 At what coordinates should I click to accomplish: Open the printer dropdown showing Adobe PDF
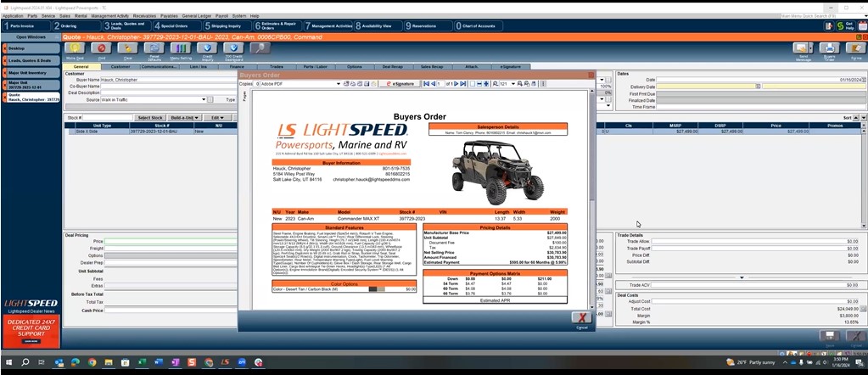(x=339, y=84)
